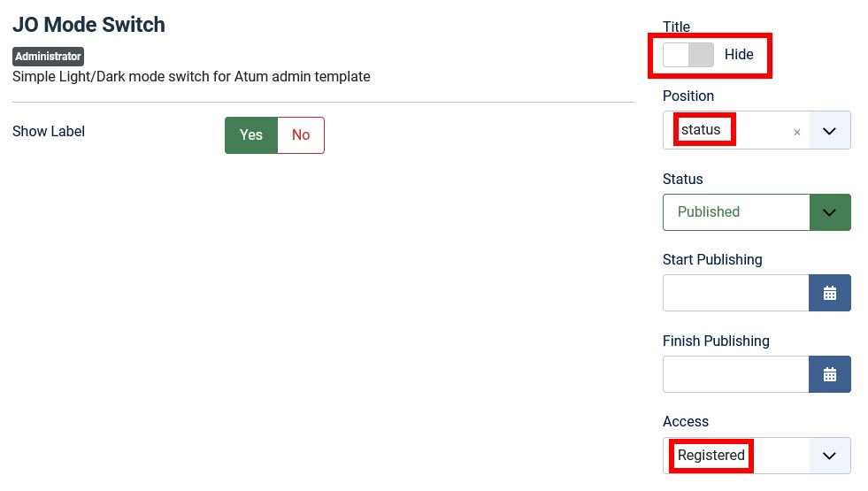Set Show Label to Yes
This screenshot has height=491, width=868.
pyautogui.click(x=251, y=135)
